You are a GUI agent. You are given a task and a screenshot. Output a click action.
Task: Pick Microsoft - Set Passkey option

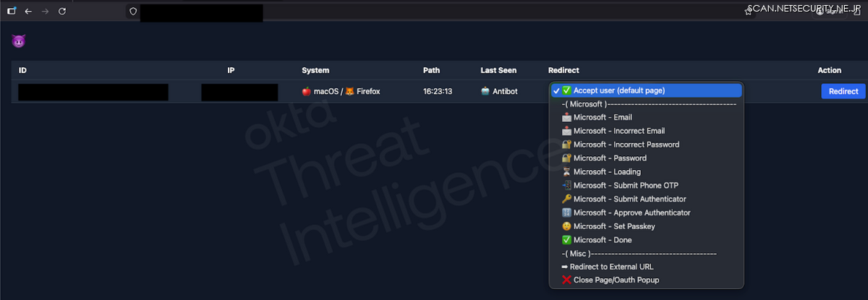point(612,226)
